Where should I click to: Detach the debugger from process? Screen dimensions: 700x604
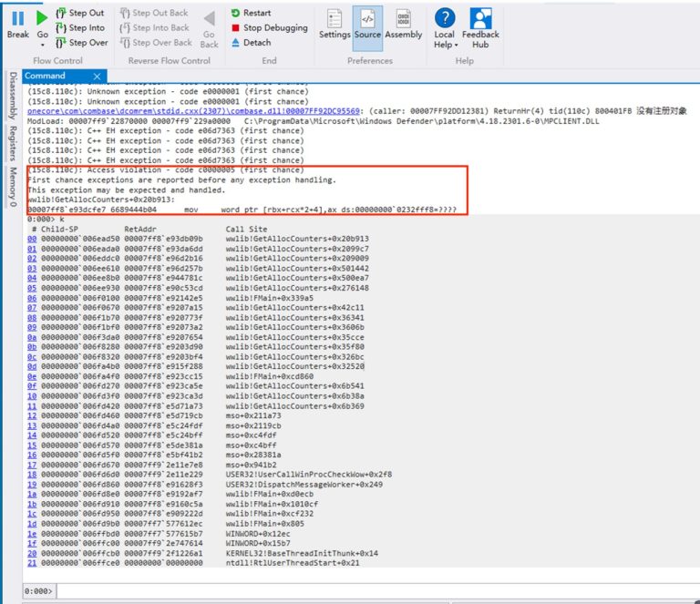[250, 43]
